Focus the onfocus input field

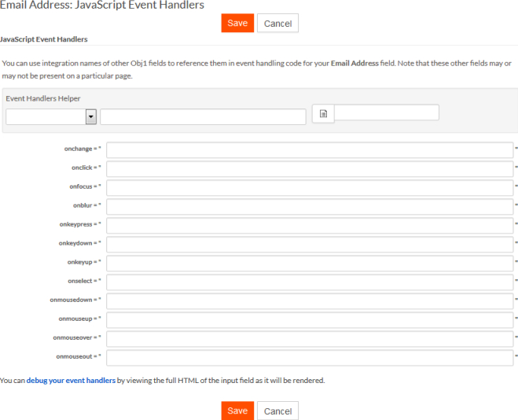[310, 188]
